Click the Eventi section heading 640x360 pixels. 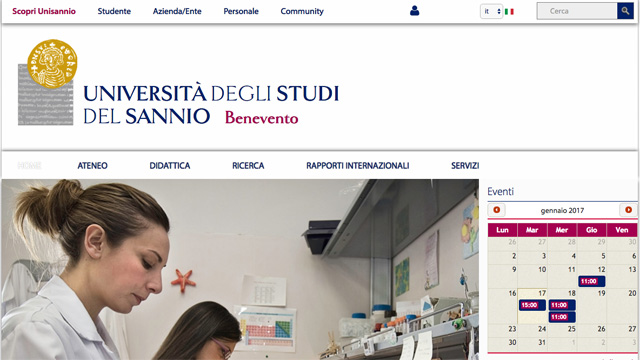point(500,191)
